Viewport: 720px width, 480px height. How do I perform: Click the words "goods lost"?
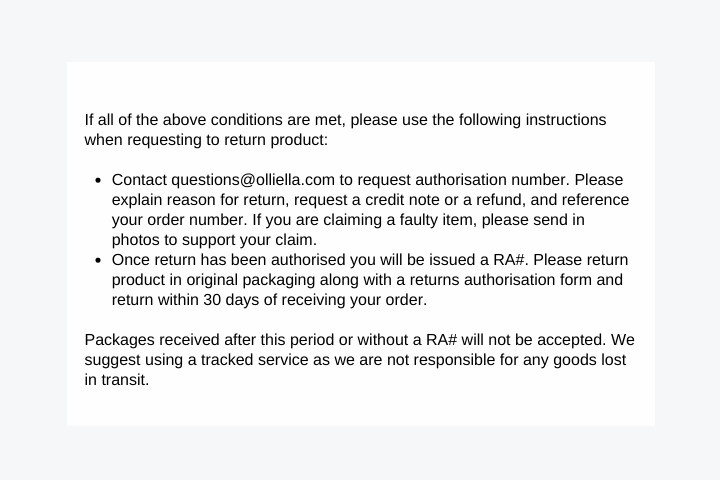pyautogui.click(x=590, y=360)
